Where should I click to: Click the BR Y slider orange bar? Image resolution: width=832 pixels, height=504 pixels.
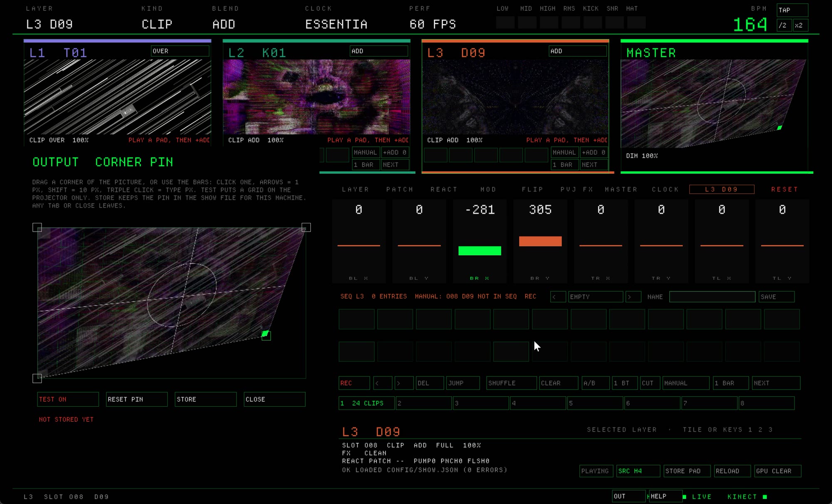[x=540, y=241]
